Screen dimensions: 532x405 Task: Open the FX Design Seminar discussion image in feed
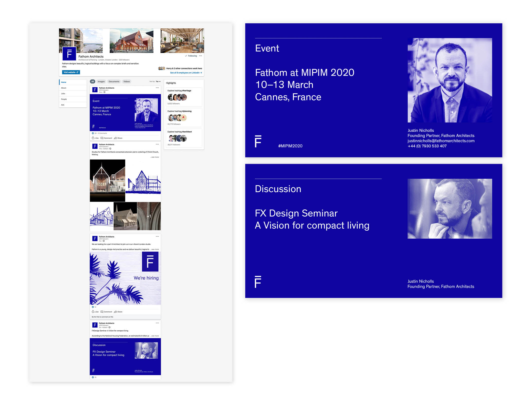click(x=125, y=357)
